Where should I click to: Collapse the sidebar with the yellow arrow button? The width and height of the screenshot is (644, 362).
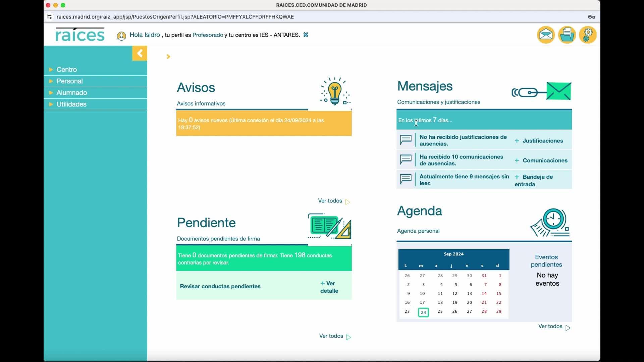pyautogui.click(x=140, y=53)
